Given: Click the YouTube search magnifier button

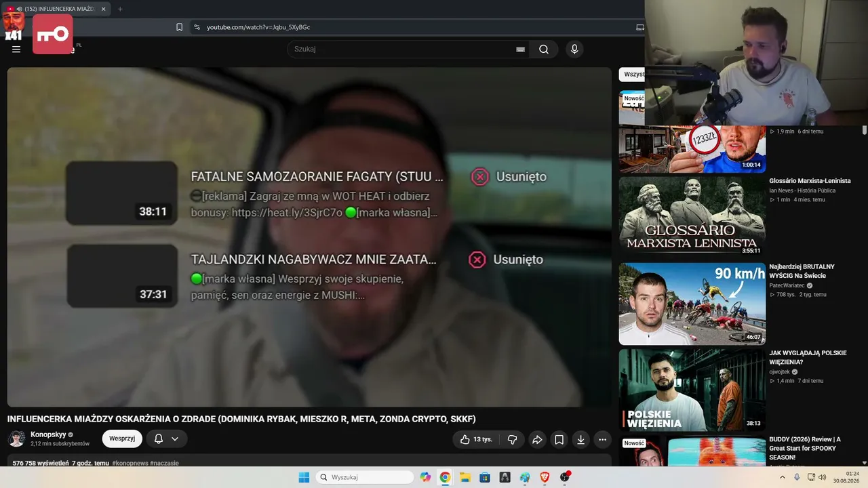Looking at the screenshot, I should click(x=544, y=49).
